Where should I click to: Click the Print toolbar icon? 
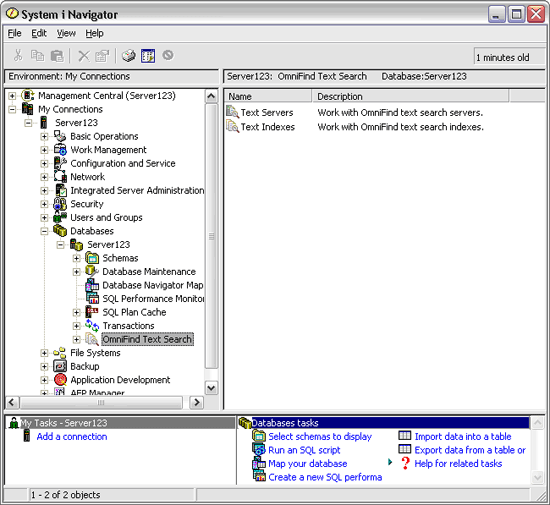coord(129,56)
